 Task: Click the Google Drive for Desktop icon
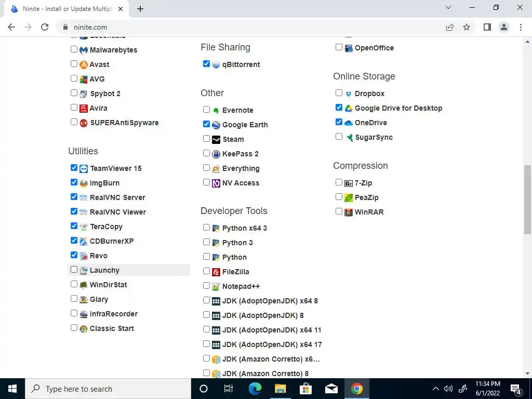click(x=349, y=108)
